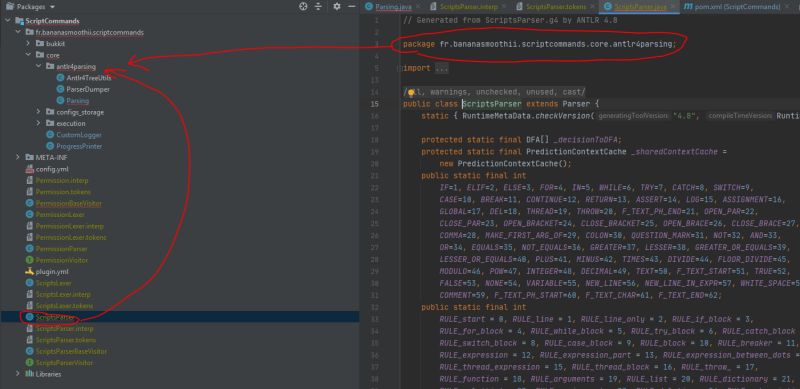Click the Antlr4TreeUtils class icon
Screen dimensions: 800x389
point(60,78)
